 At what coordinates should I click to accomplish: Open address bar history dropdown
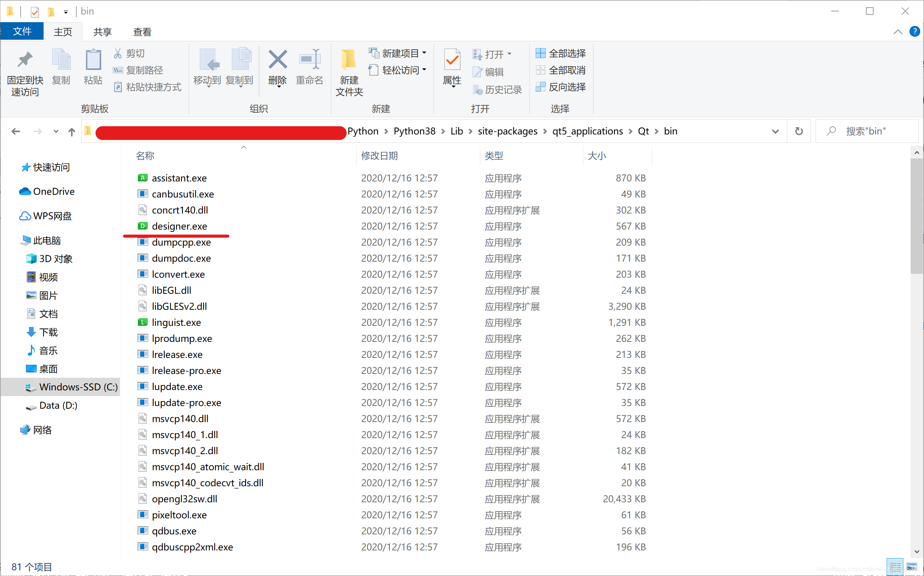775,131
